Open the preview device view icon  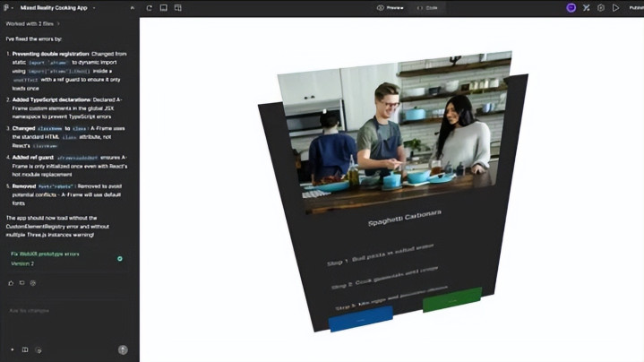164,8
